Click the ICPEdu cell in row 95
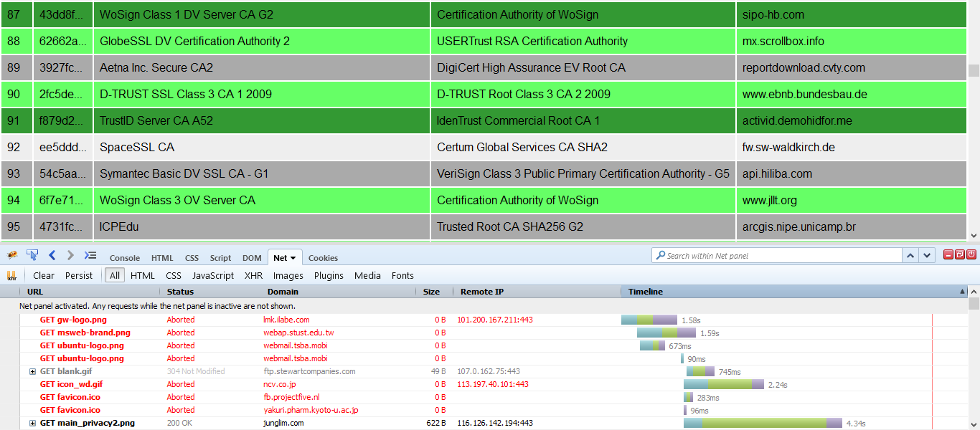980x430 pixels. 262,226
